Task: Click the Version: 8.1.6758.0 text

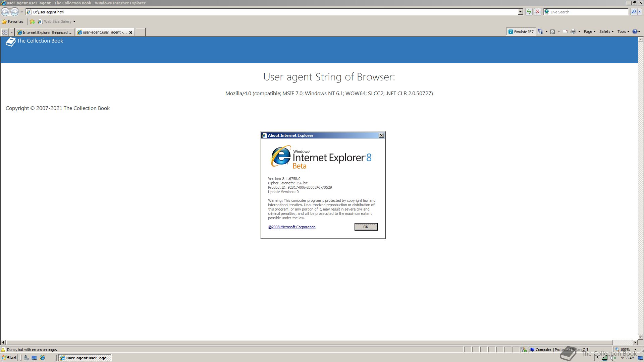Action: [x=284, y=179]
